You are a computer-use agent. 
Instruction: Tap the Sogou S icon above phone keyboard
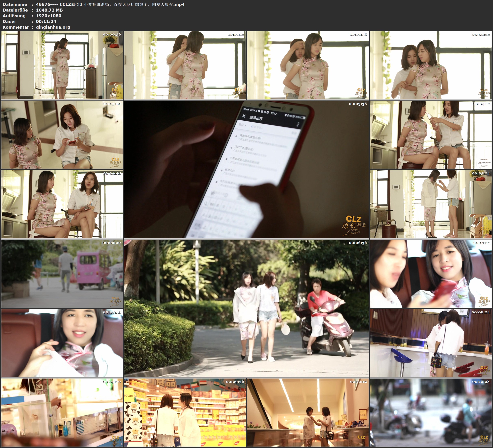tap(213, 193)
